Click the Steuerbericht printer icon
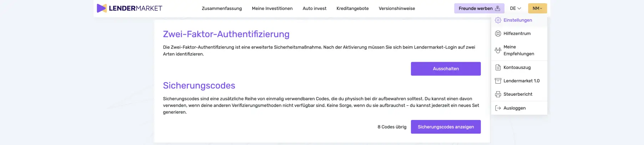The image size is (644, 145). [498, 94]
